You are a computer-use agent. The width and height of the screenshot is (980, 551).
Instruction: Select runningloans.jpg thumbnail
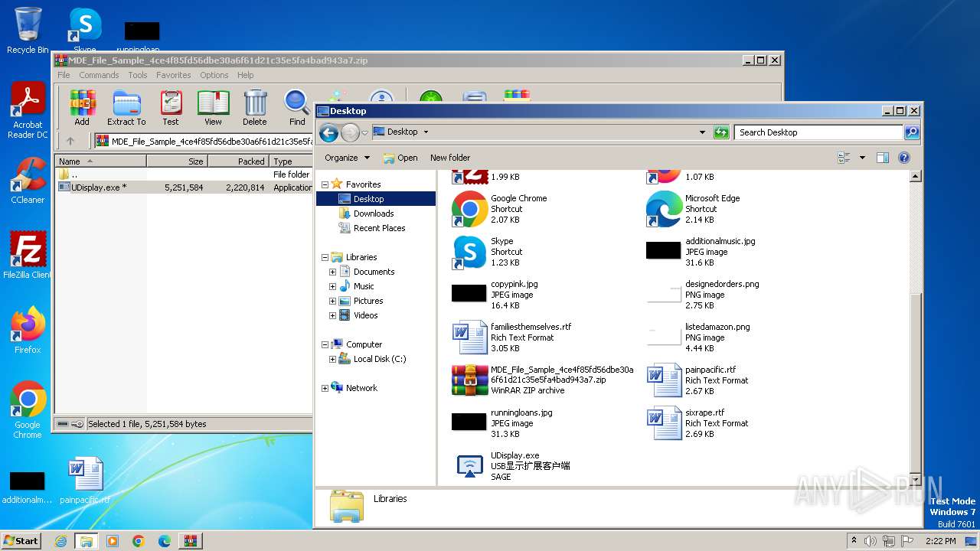pyautogui.click(x=469, y=422)
